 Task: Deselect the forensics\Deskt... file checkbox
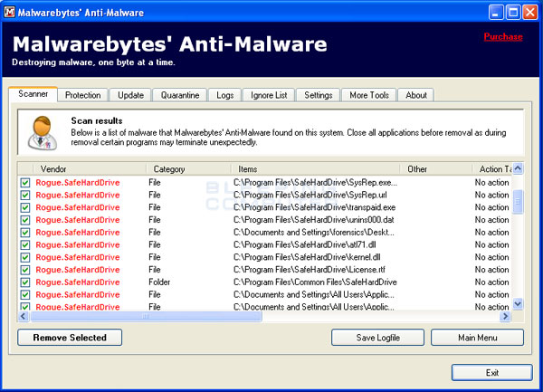point(25,233)
